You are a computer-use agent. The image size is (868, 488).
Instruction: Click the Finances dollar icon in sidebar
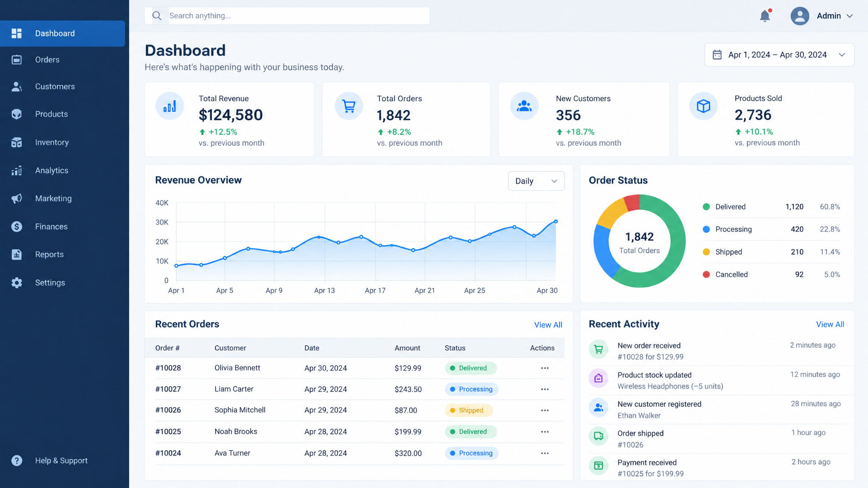17,227
